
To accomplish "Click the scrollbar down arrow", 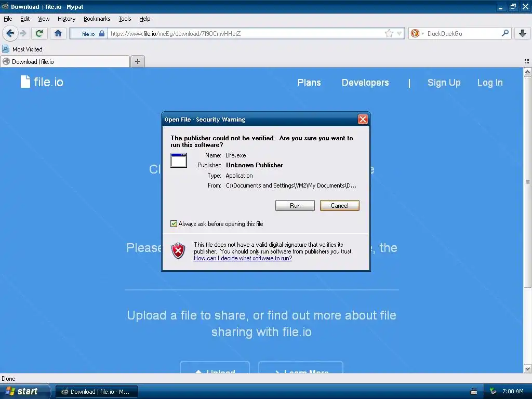I will [x=527, y=368].
